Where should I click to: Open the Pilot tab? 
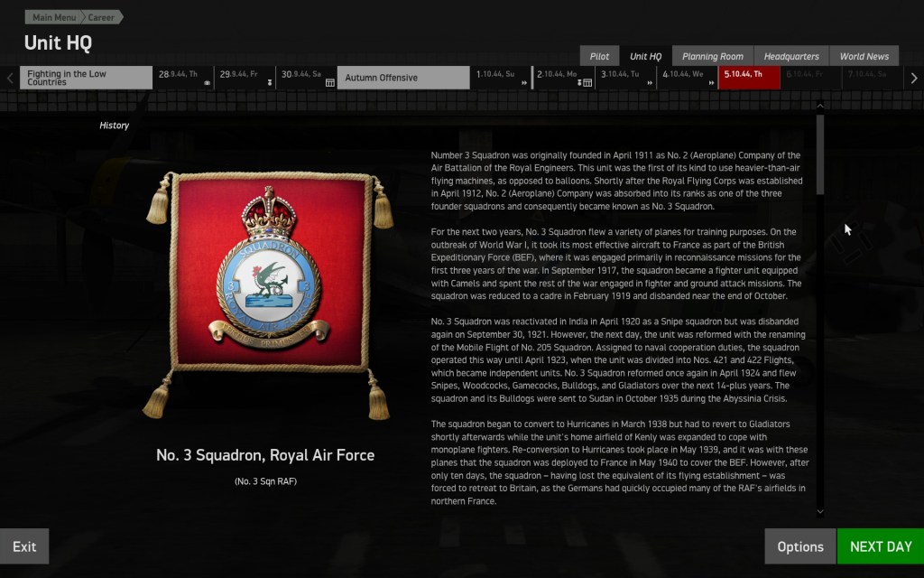click(599, 56)
